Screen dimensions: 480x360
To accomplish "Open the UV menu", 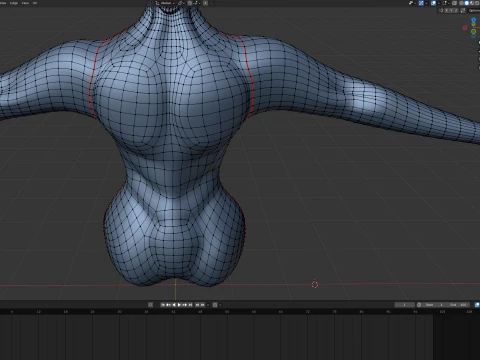I will click(35, 3).
